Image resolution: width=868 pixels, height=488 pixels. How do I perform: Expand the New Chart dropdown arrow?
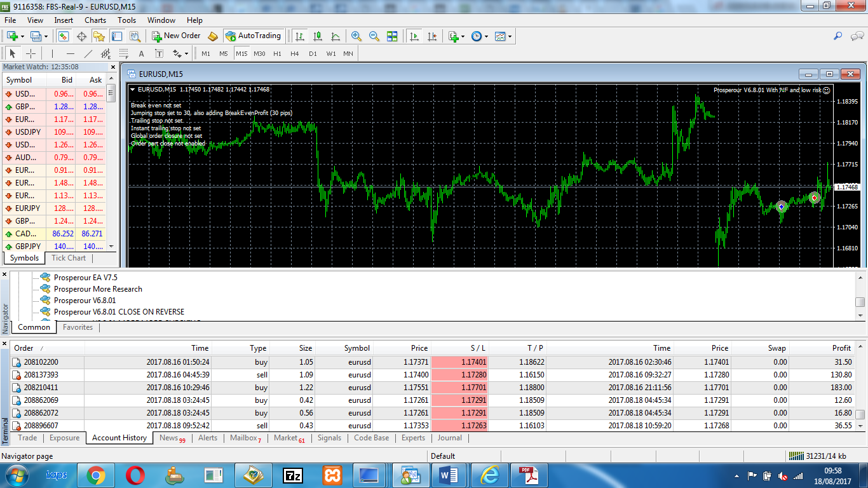(x=22, y=36)
